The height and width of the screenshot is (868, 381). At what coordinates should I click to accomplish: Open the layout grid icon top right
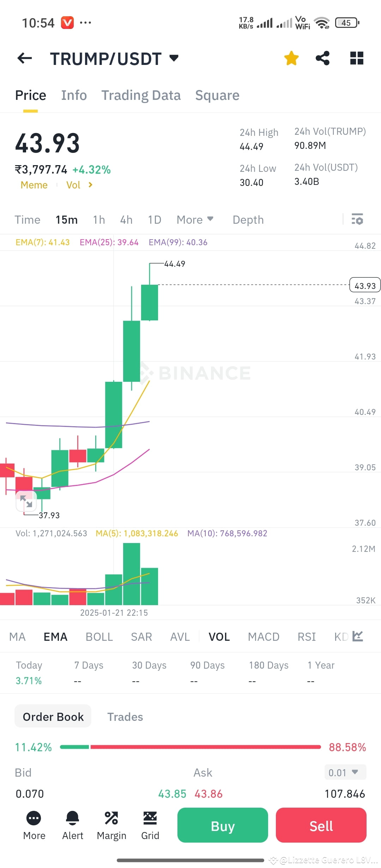point(356,58)
